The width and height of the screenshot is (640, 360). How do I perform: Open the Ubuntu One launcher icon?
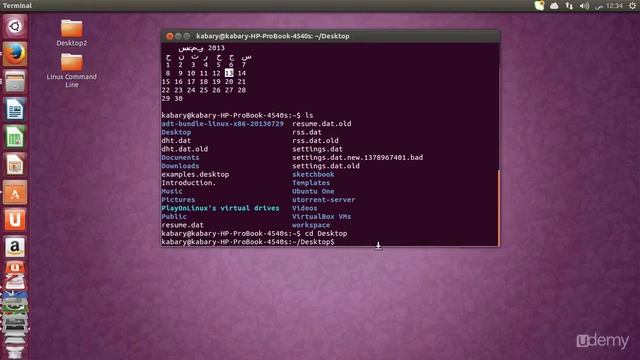coord(15,220)
